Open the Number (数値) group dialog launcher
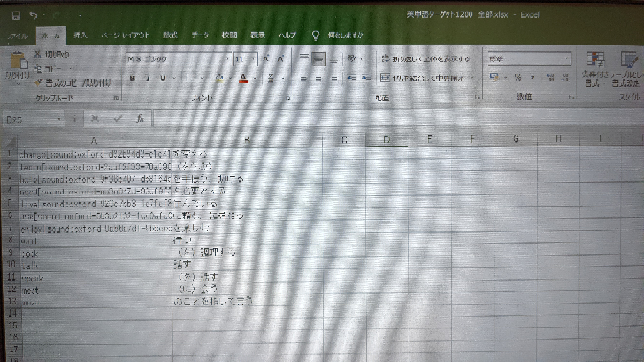The height and width of the screenshot is (362, 644). coord(571,97)
